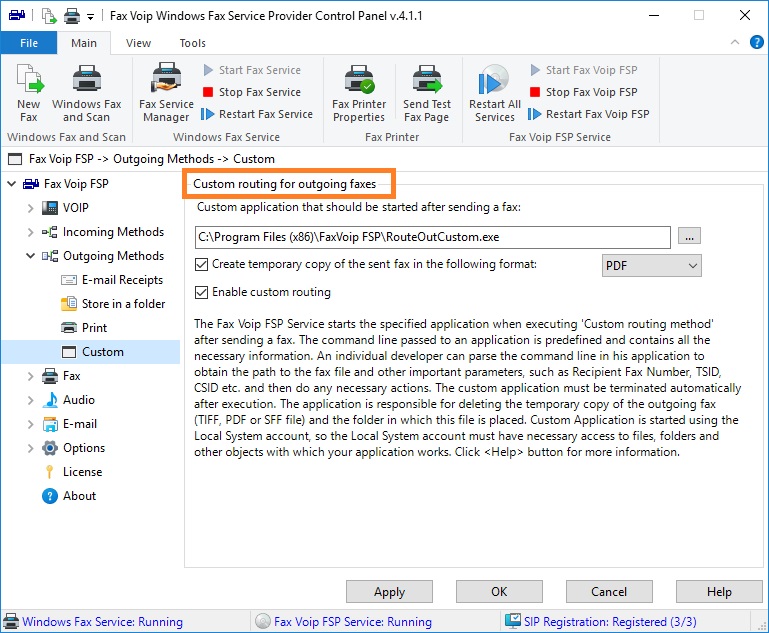The image size is (769, 633).
Task: Restart the Fax Voip FSP service
Action: click(589, 114)
